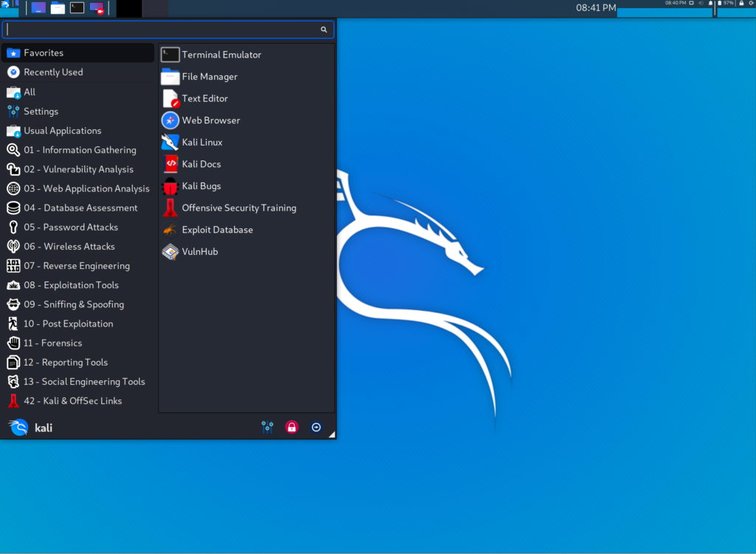Image resolution: width=756 pixels, height=554 pixels.
Task: Open settings manager from menu footer
Action: pyautogui.click(x=267, y=427)
